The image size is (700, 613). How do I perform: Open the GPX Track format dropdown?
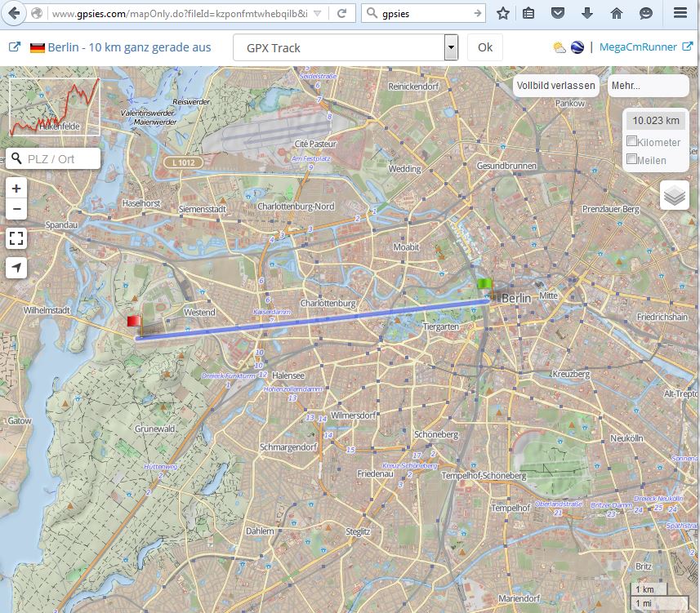pos(451,48)
